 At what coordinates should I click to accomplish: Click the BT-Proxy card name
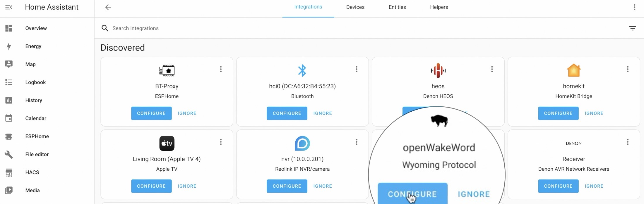(x=167, y=86)
